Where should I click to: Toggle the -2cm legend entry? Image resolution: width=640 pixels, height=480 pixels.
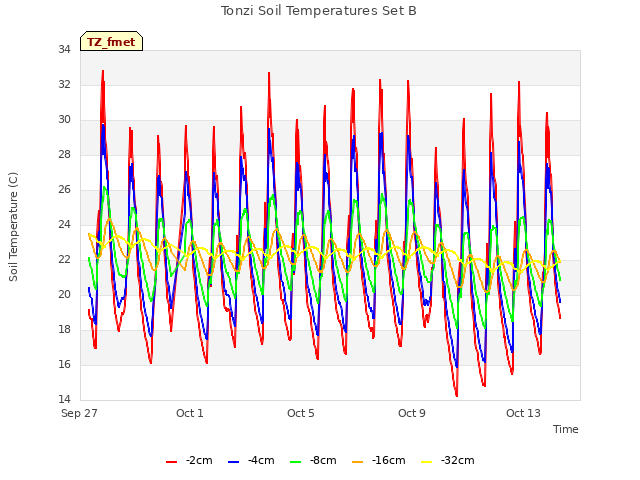pyautogui.click(x=189, y=460)
